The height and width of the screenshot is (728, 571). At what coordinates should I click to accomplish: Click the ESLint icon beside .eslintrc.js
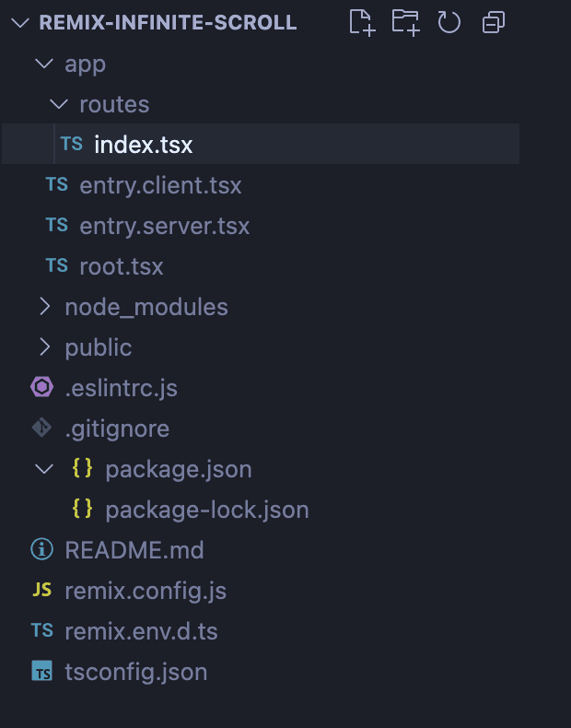[x=42, y=388]
